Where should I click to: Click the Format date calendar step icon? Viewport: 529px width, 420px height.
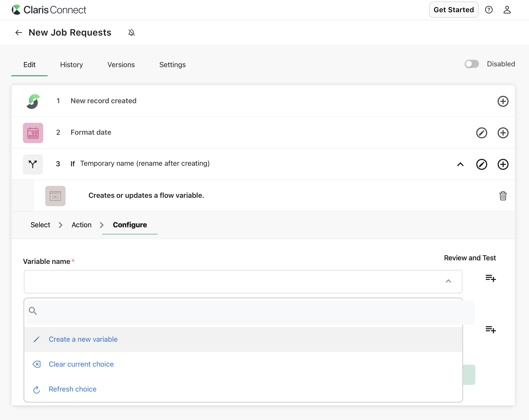point(33,133)
